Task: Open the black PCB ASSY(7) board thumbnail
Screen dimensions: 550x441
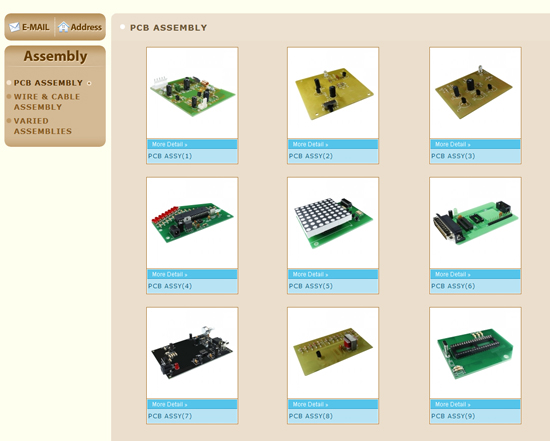Action: click(192, 353)
